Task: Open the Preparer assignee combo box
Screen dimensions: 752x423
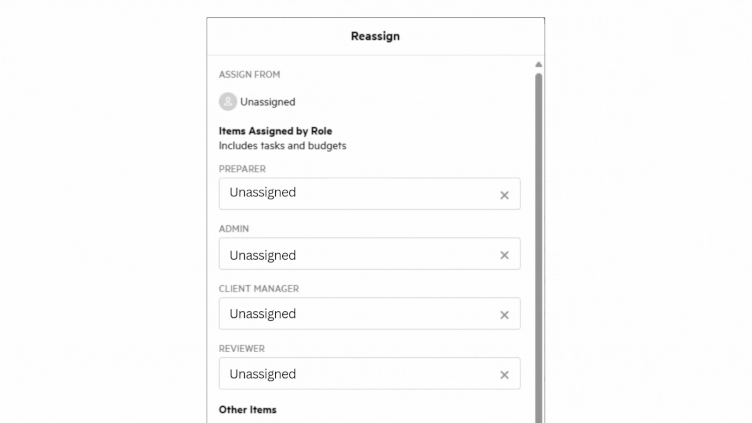Action: 357,194
